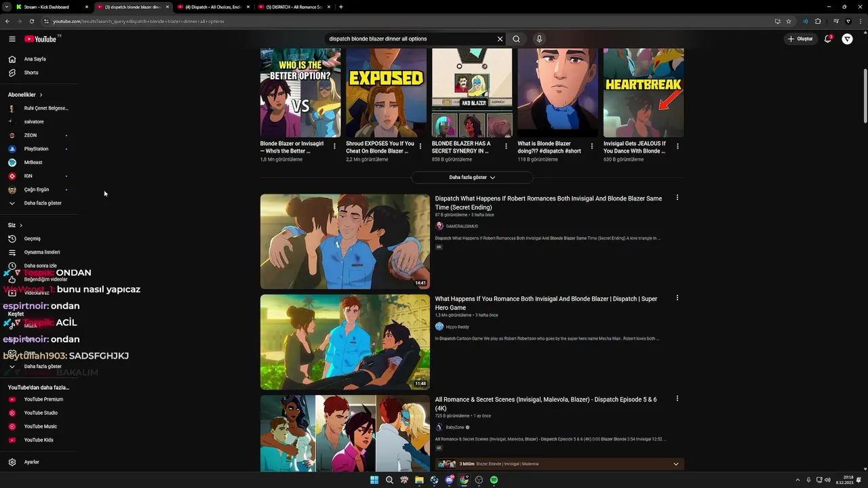
Task: Open options for All Romance video
Action: (677, 399)
